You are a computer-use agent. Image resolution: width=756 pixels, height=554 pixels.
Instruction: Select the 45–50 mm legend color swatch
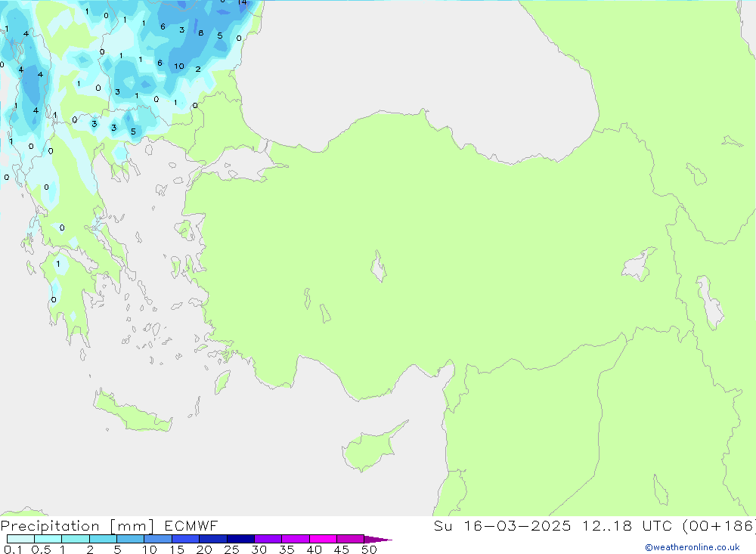[x=350, y=539]
